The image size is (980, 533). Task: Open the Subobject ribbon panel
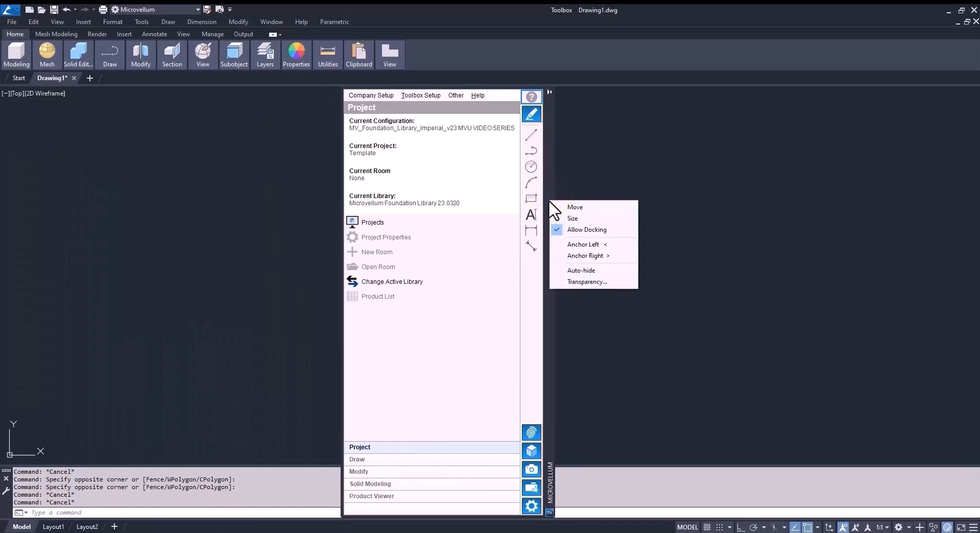point(234,55)
